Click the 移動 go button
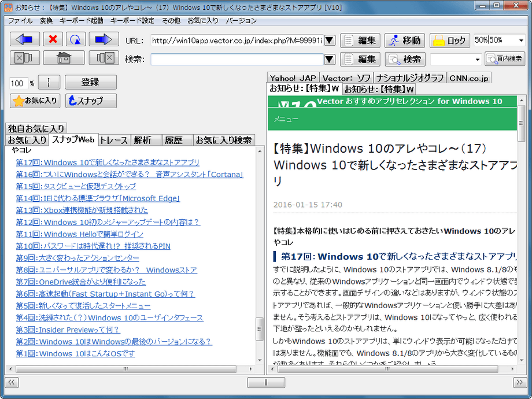The width and height of the screenshot is (532, 399). 405,40
